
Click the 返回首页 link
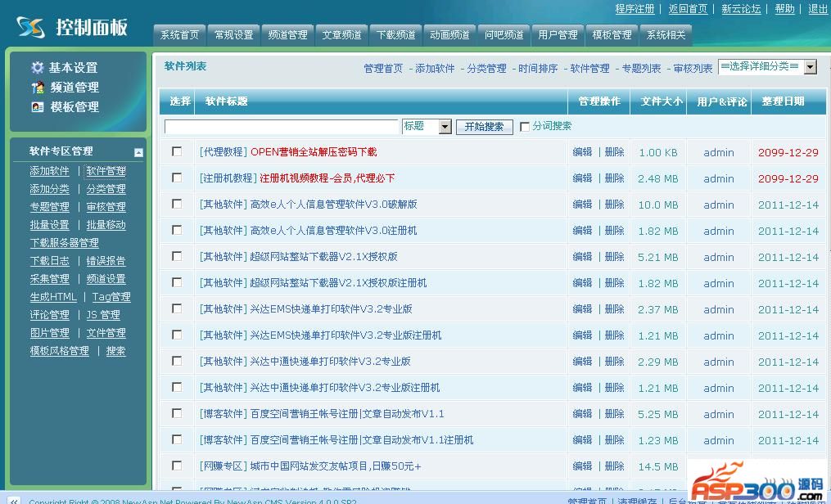(x=688, y=8)
